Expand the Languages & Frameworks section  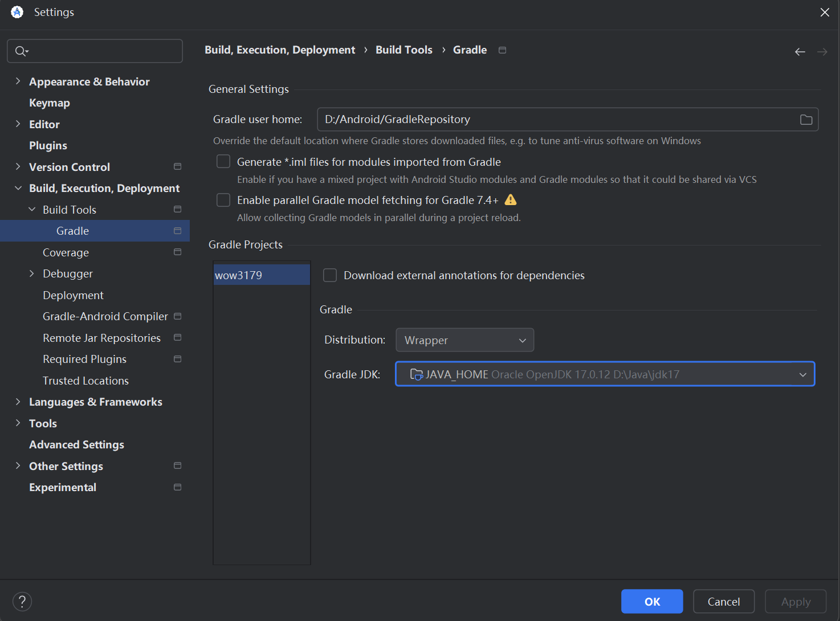coord(18,402)
